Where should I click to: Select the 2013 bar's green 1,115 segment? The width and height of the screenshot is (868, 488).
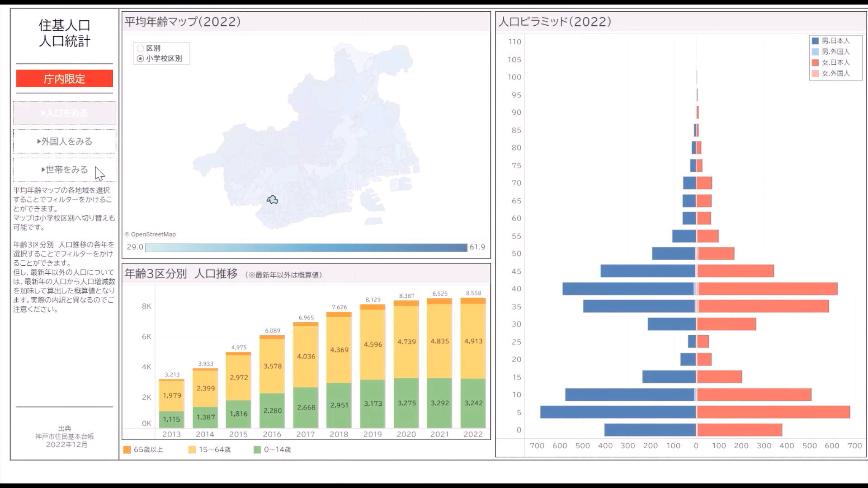171,419
